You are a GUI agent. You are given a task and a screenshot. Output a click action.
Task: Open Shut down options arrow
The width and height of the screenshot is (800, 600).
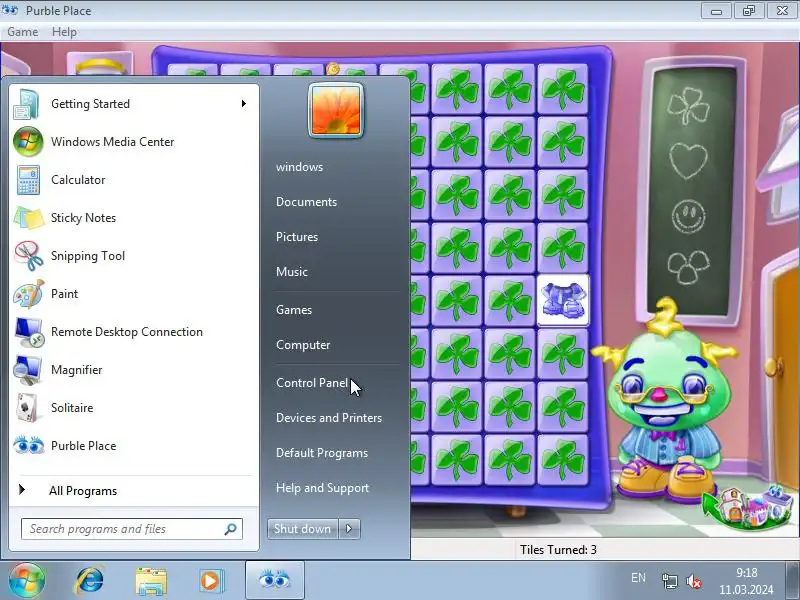click(349, 529)
